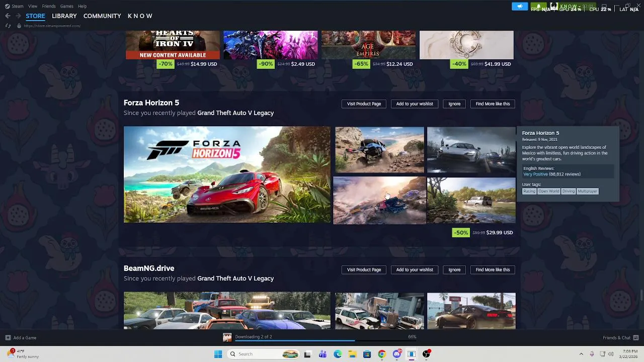Reload the store page with the refresh icon
The image size is (644, 362).
[x=8, y=26]
